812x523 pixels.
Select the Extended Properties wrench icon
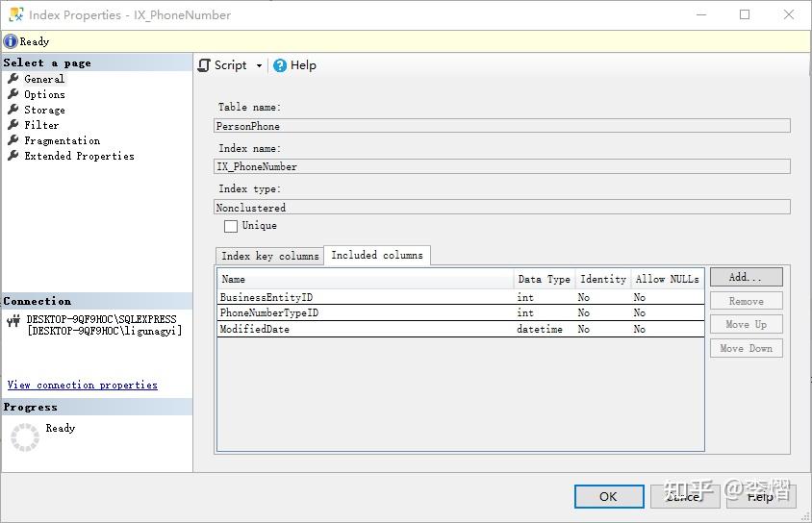pos(13,156)
